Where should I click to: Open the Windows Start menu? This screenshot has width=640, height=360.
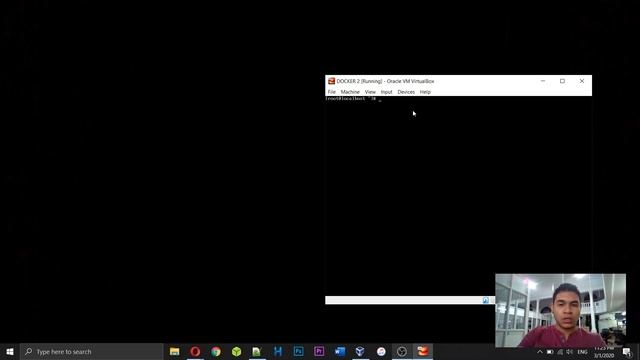(x=10, y=351)
